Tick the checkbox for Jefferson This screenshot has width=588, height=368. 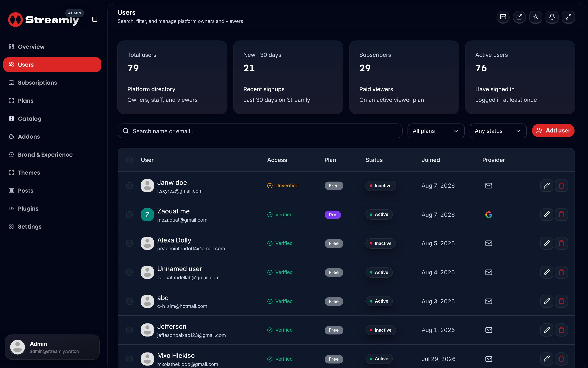[x=129, y=330]
